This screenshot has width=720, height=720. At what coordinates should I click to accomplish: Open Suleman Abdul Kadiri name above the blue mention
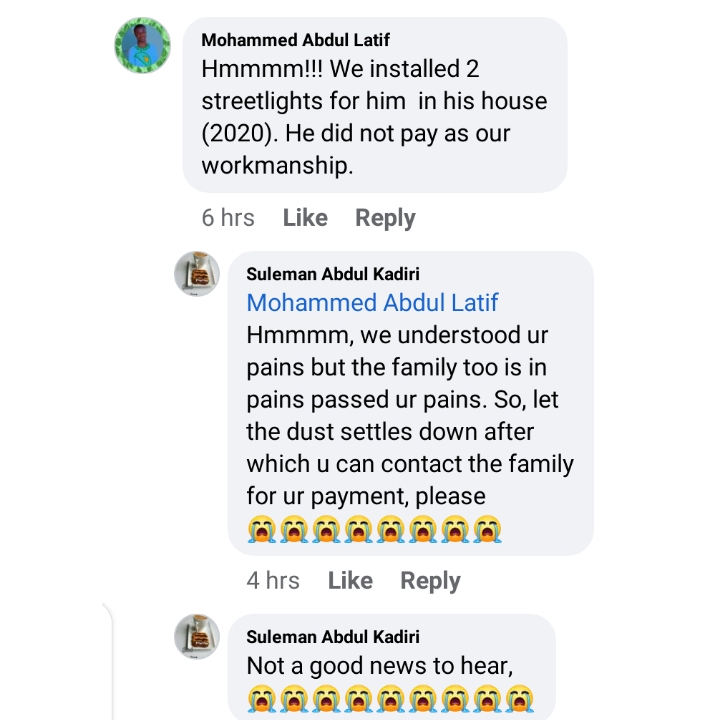click(x=333, y=274)
